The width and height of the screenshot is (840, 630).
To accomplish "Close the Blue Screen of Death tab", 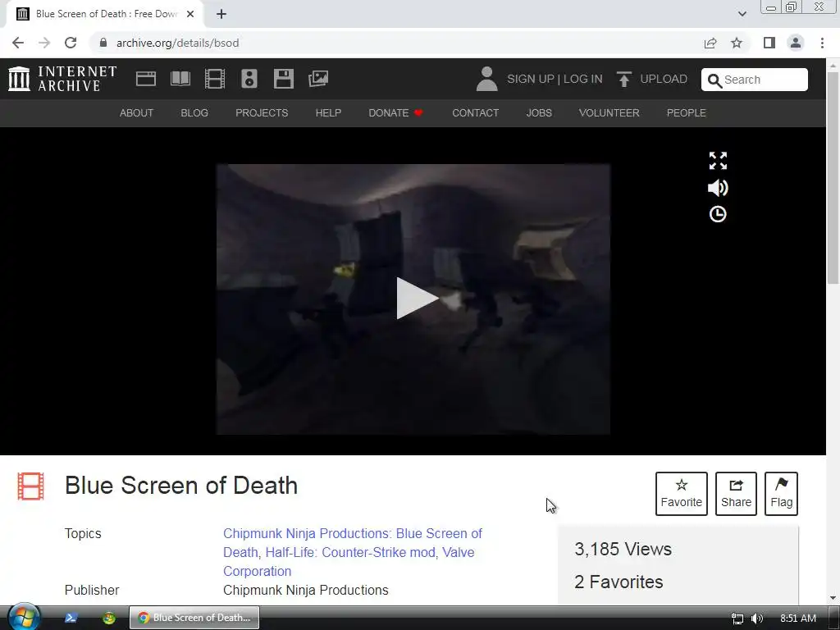I will coord(190,14).
